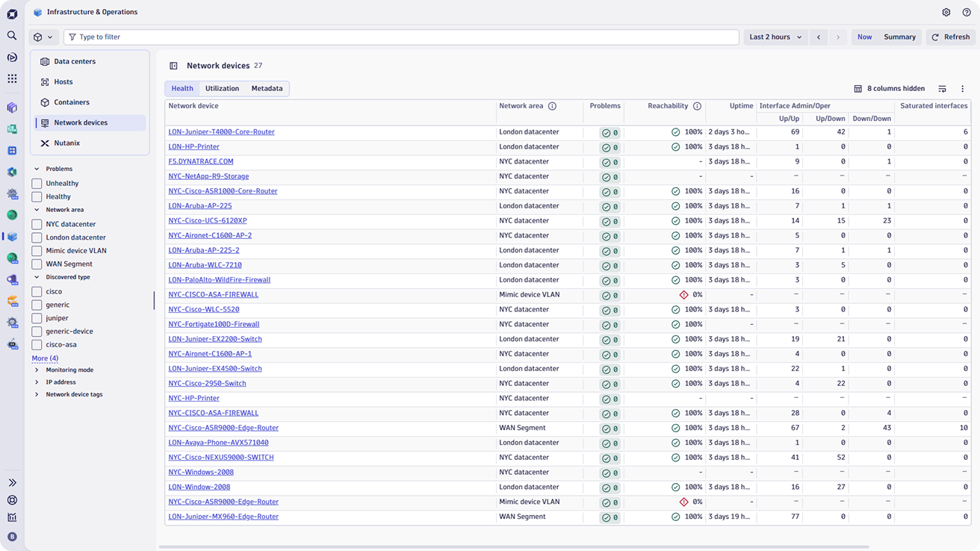Click the search icon in left sidebar
Screen dimensions: 980x551
pyautogui.click(x=12, y=35)
